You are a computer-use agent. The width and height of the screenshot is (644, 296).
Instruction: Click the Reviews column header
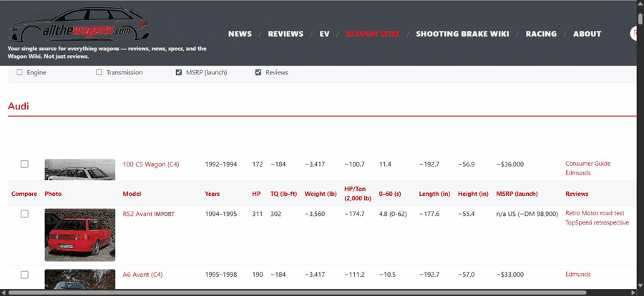[x=577, y=194]
